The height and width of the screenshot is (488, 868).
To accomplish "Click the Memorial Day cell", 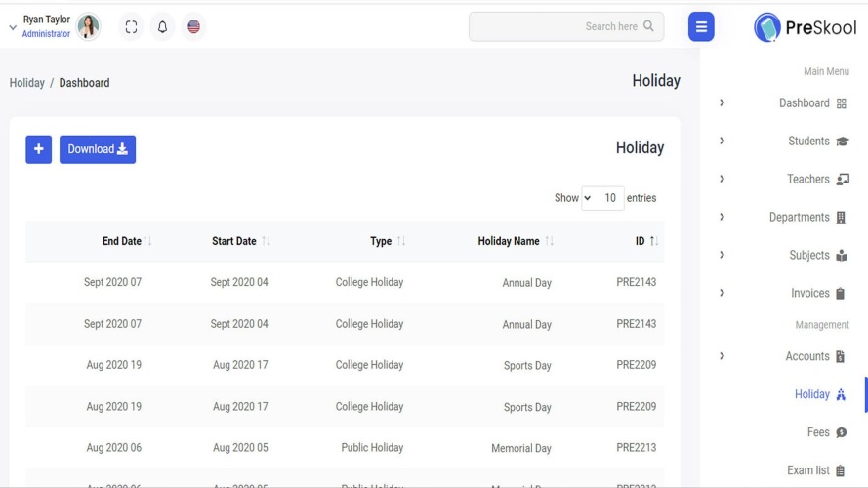I will pos(521,448).
